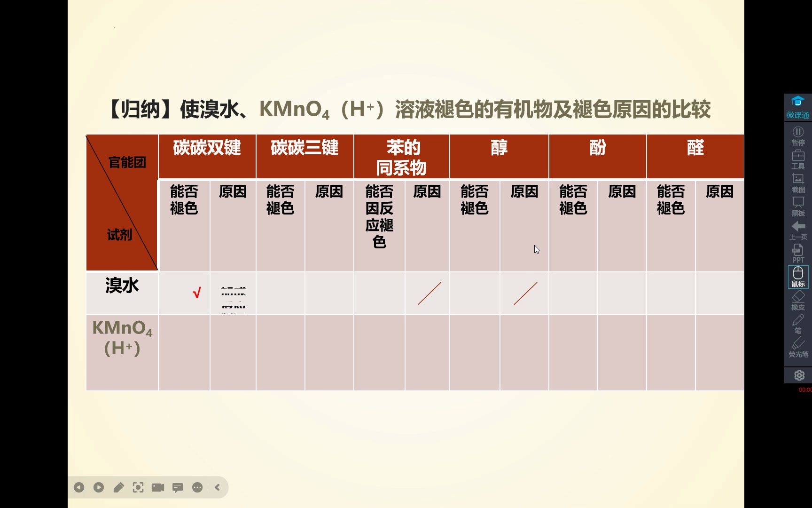The width and height of the screenshot is (812, 508).
Task: Open more options via the ellipsis icon
Action: [x=197, y=488]
